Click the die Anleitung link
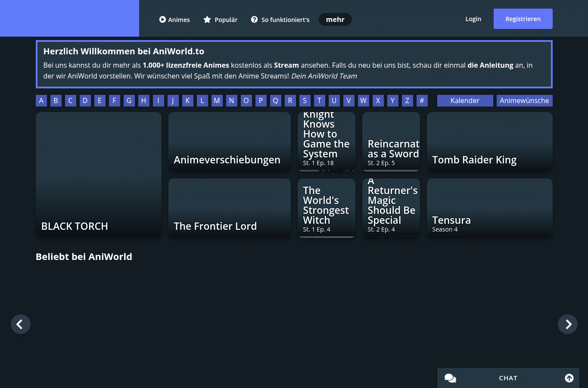This screenshot has width=588, height=388. 490,65
